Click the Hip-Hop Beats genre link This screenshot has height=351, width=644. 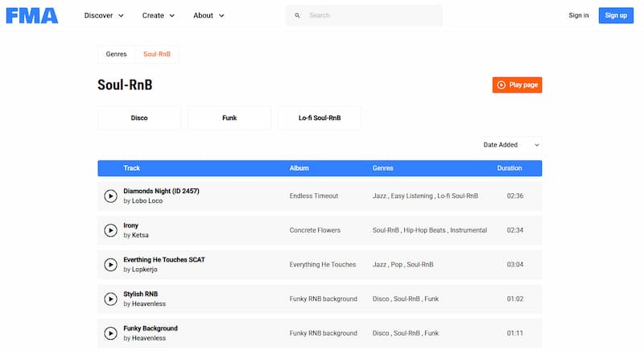click(x=424, y=230)
